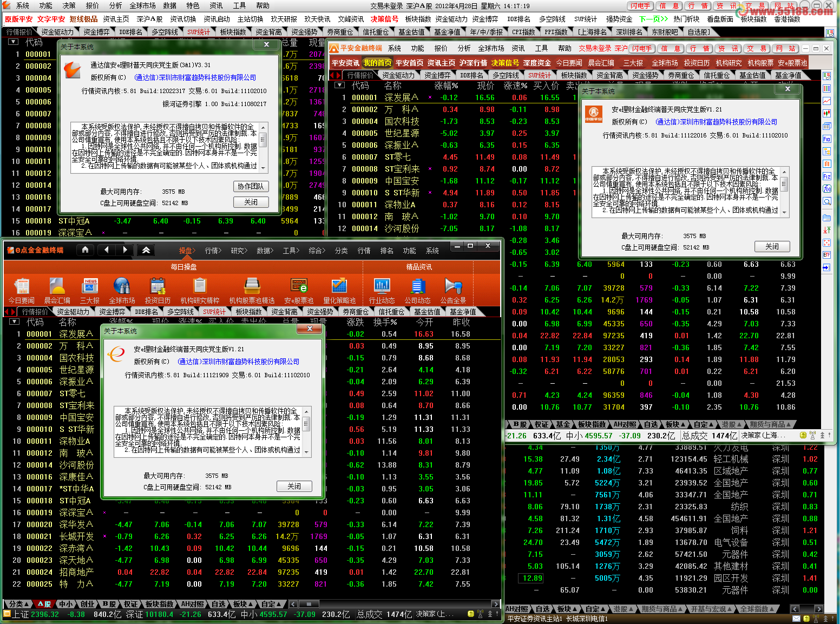840x624 pixels.
Task: Select stock row 000004 国农科技 in Ping An
Action: (455, 121)
